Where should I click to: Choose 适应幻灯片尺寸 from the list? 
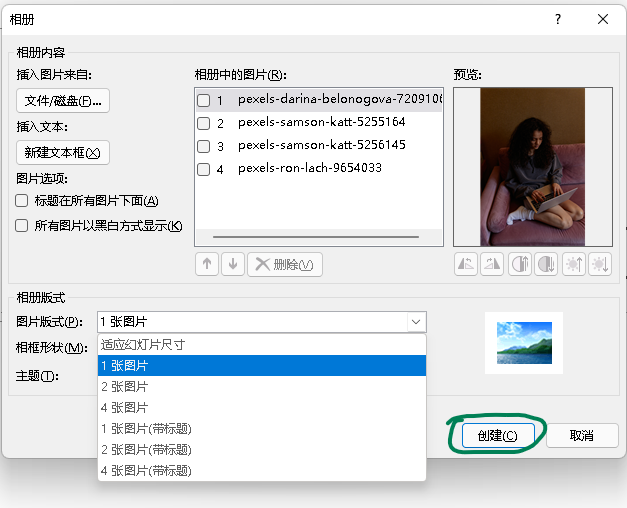(262, 345)
